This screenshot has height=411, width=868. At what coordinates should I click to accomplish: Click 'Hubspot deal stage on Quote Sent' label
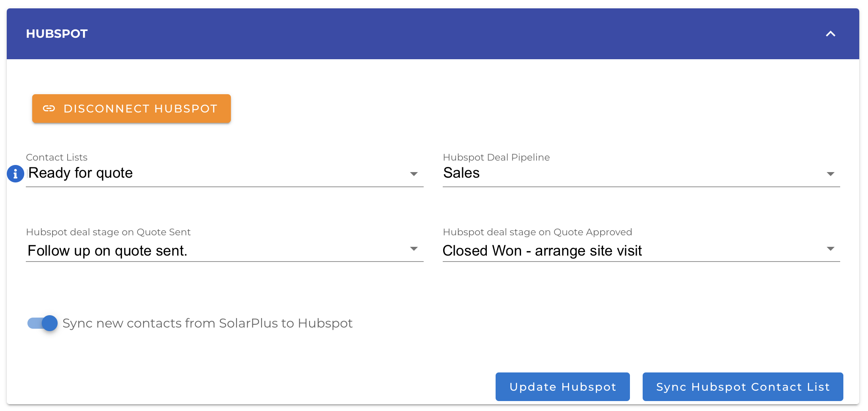108,232
